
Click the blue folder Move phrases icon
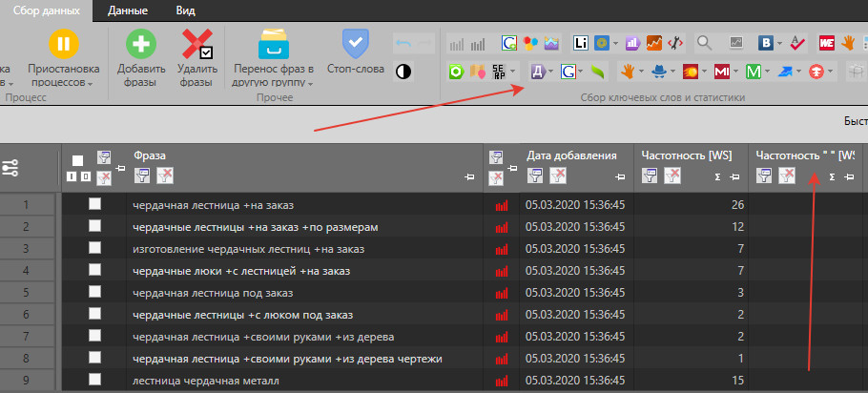[x=274, y=44]
